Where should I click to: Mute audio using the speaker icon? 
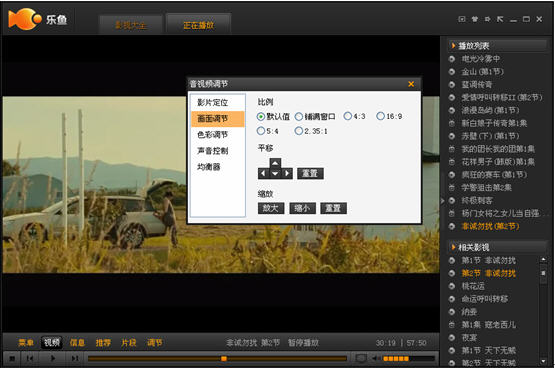(x=375, y=358)
